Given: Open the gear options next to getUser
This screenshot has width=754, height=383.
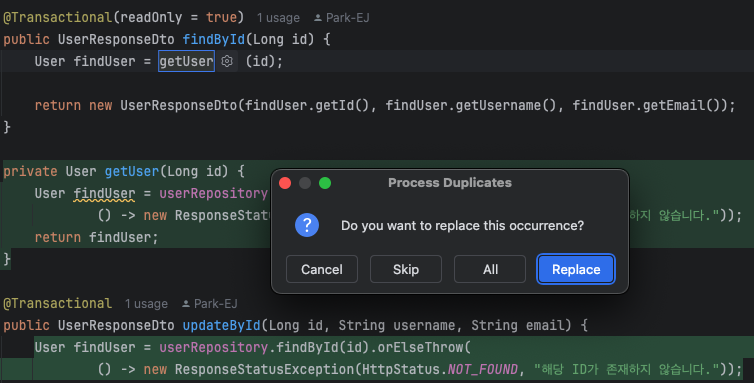Looking at the screenshot, I should [227, 61].
